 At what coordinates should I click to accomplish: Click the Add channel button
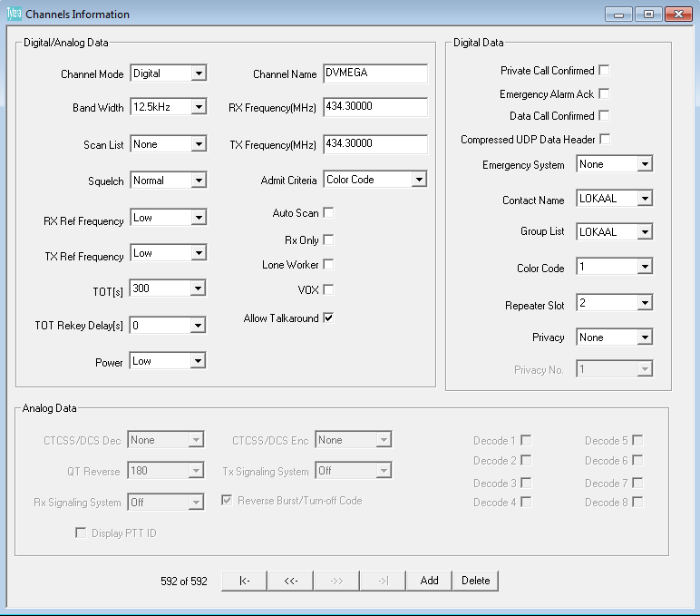coord(429,581)
